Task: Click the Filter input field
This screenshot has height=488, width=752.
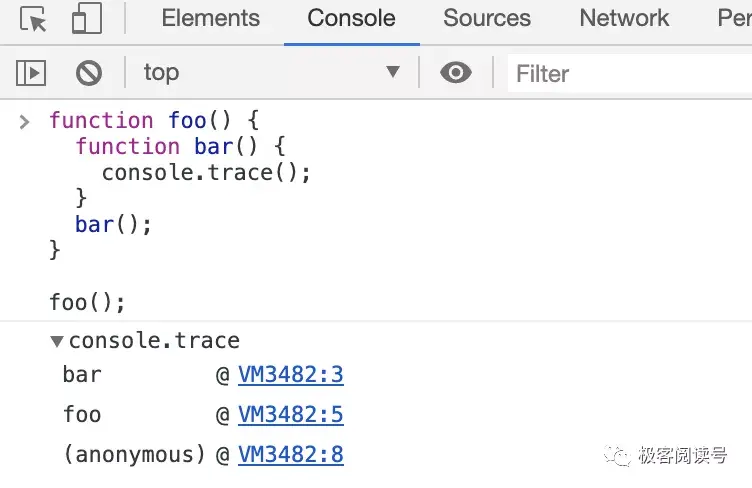Action: point(630,73)
